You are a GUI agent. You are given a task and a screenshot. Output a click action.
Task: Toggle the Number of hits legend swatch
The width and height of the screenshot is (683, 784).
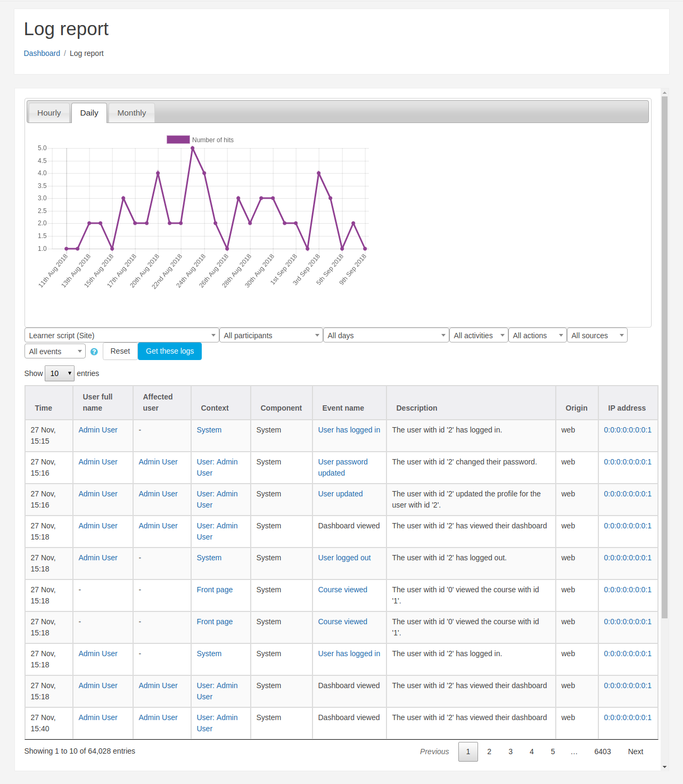point(178,140)
